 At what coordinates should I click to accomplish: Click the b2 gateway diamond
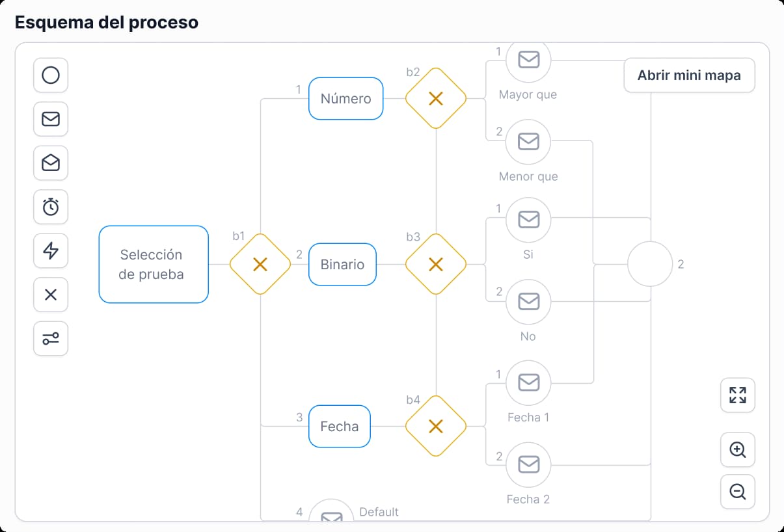tap(436, 99)
